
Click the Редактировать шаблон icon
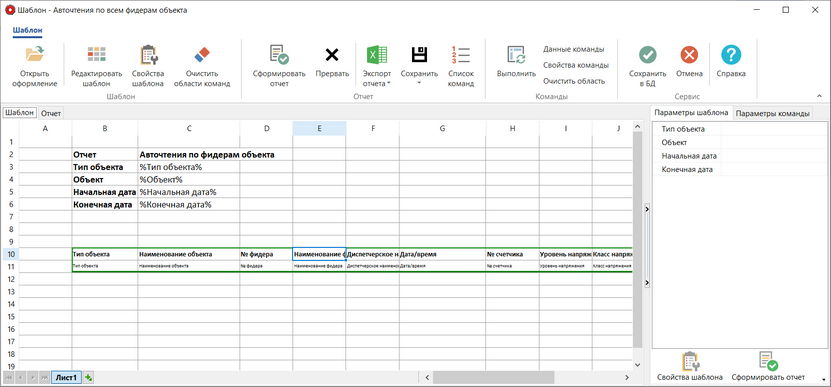click(x=96, y=54)
